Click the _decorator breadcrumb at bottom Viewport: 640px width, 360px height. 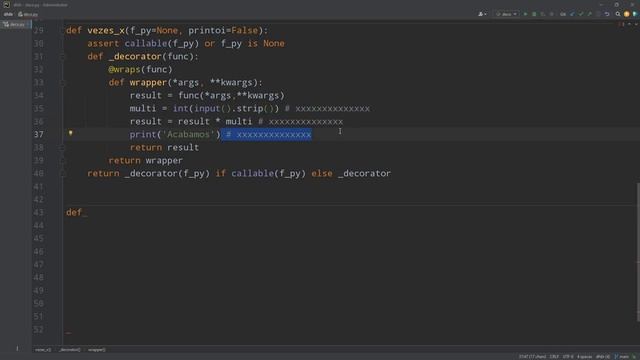tap(70, 350)
